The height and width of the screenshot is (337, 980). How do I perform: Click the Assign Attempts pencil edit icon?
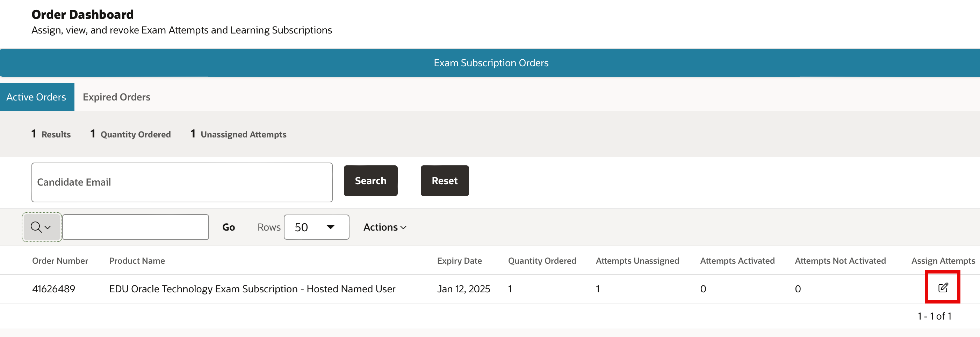pos(943,287)
